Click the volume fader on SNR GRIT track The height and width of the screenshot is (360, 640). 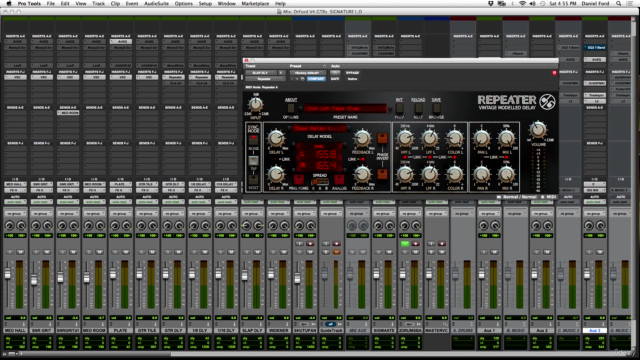[x=34, y=280]
